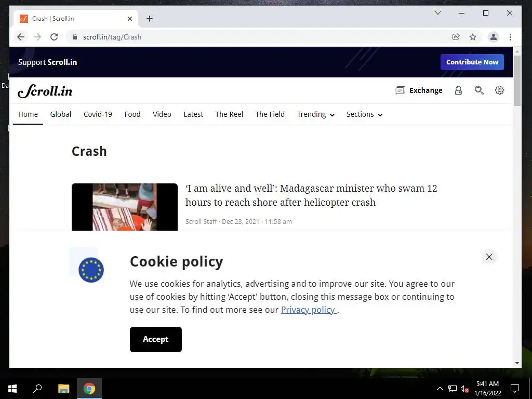Click the Scroll.in logo
The height and width of the screenshot is (399, 532).
point(45,91)
